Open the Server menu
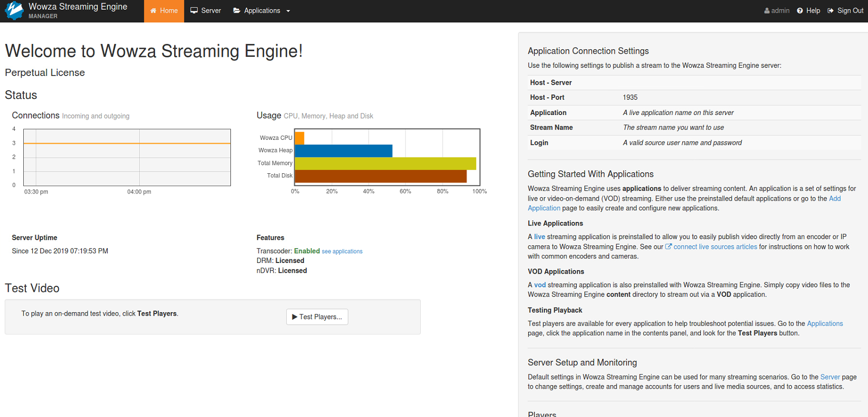The width and height of the screenshot is (868, 417). point(206,11)
